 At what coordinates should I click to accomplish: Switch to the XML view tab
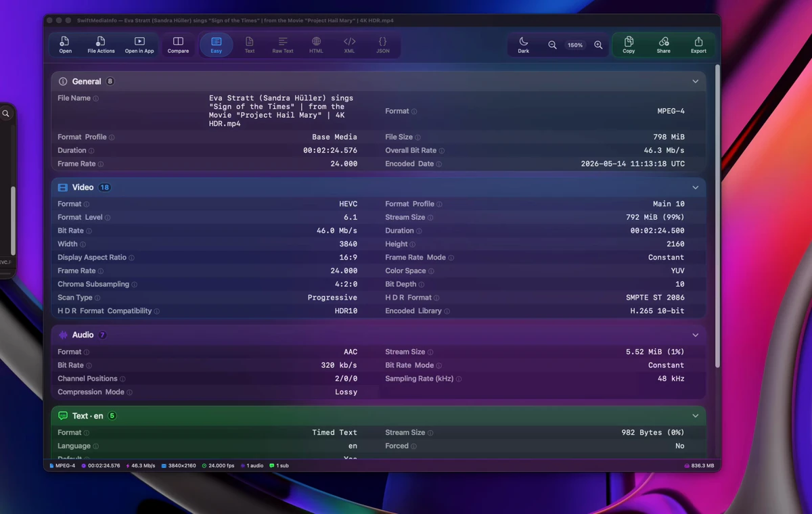[349, 45]
